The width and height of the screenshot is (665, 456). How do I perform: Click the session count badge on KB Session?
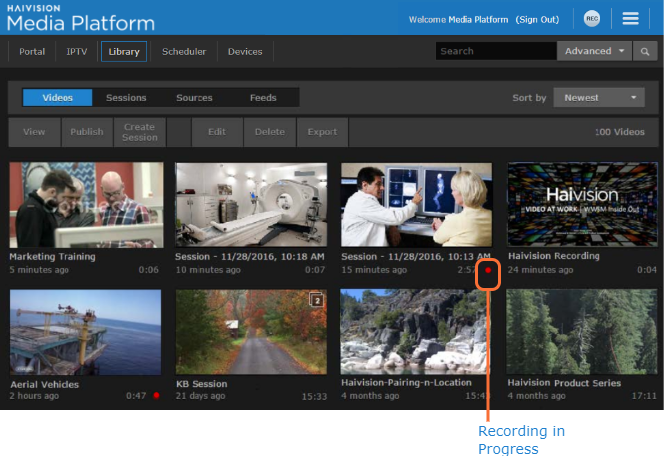point(316,299)
